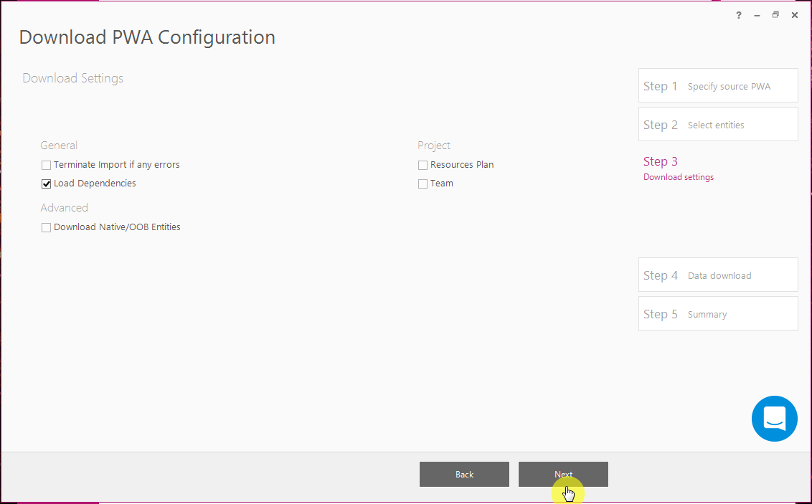Go to Step 1 Specify source PWA

click(718, 85)
